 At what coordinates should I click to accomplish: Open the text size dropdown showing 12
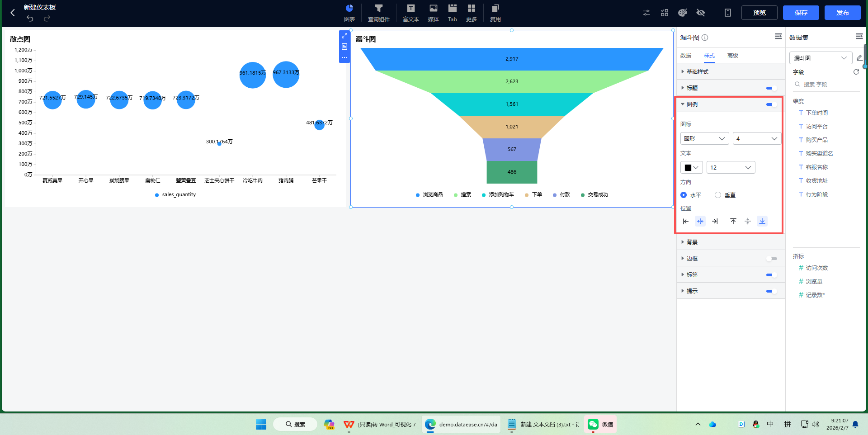731,167
